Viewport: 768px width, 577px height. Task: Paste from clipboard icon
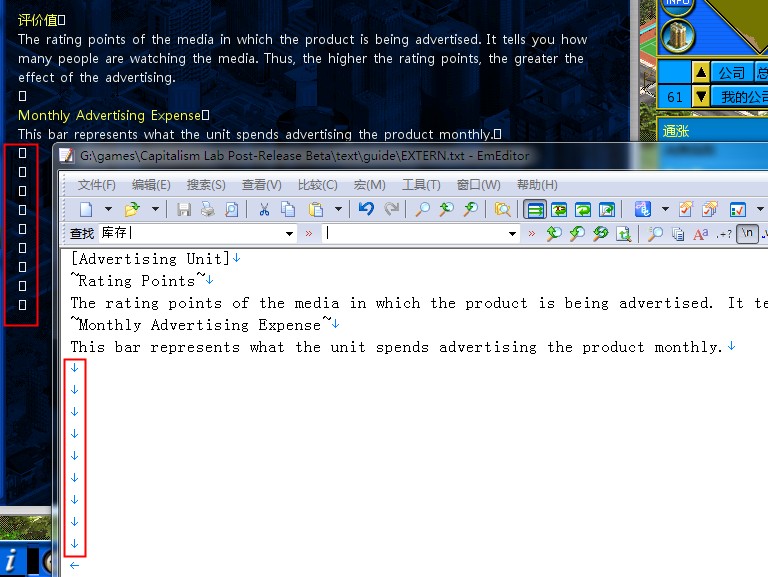316,210
